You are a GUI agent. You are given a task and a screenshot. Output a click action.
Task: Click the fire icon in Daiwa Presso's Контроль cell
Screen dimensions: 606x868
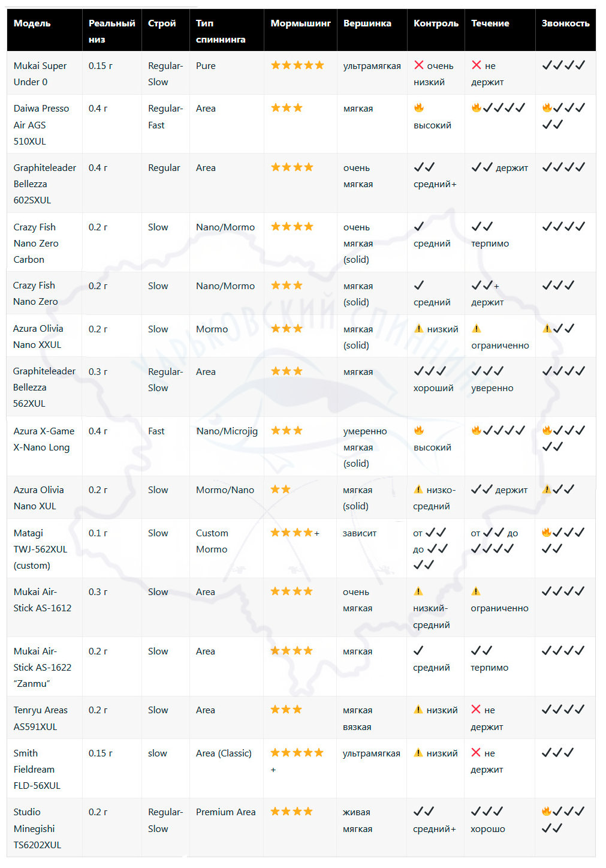click(419, 108)
